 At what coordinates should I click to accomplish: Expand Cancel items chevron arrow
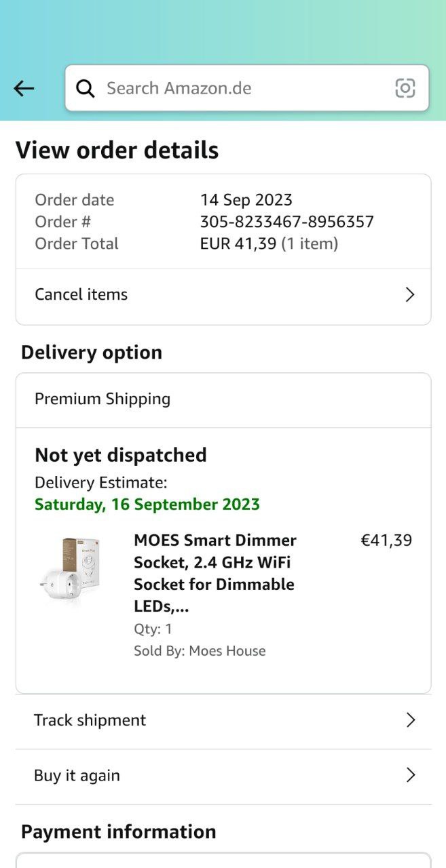(x=409, y=294)
